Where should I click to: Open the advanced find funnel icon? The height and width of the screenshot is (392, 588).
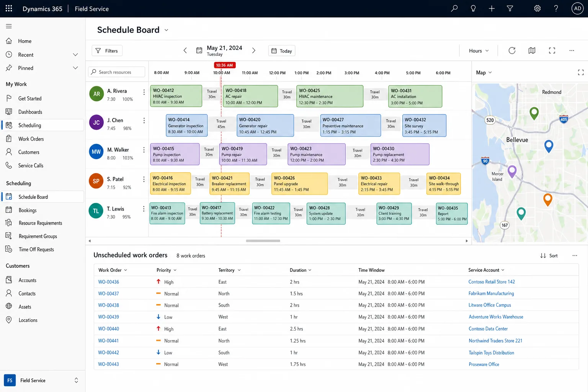[x=510, y=8]
